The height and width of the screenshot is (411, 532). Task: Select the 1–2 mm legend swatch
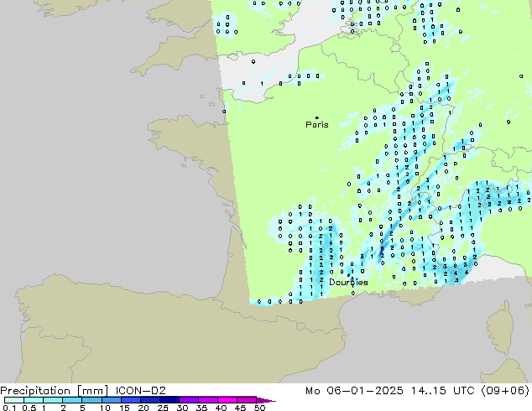[x=53, y=400]
